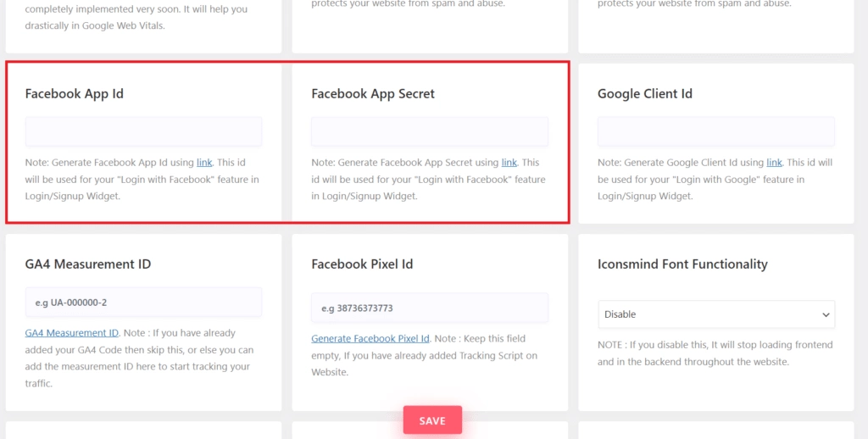Open the Generate Facebook Pixel Id link
The width and height of the screenshot is (868, 439).
[x=370, y=338]
